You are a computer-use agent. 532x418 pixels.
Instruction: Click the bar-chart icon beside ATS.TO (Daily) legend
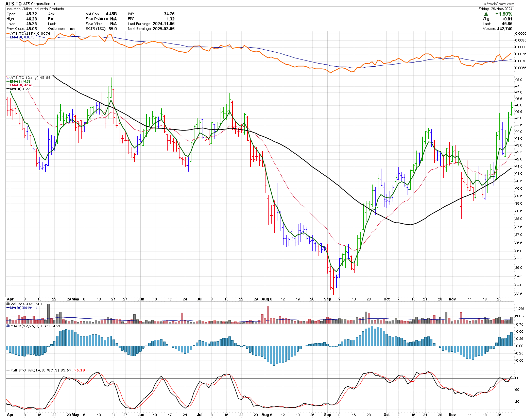(x=8, y=78)
